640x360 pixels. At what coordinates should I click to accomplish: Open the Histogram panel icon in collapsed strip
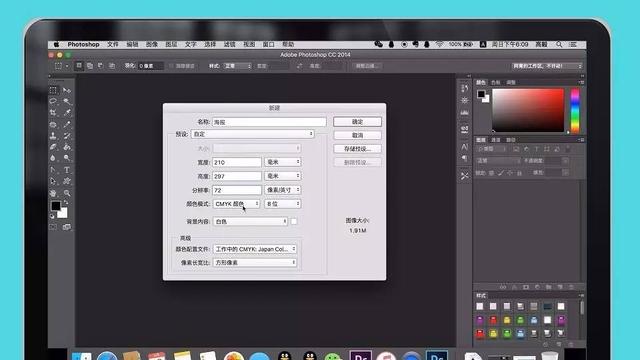[464, 112]
